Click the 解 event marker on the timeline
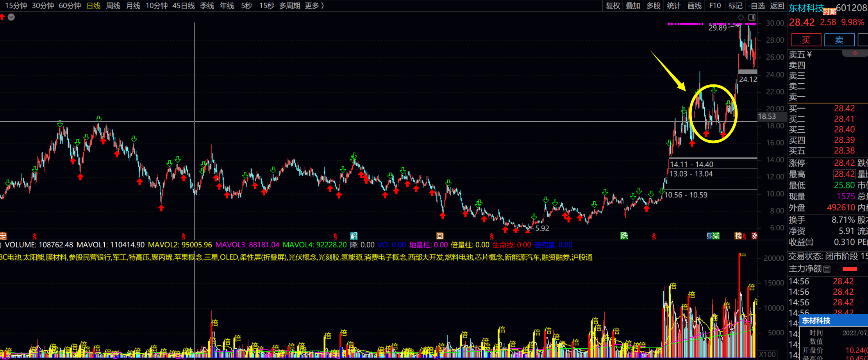868x360 pixels. tap(354, 235)
